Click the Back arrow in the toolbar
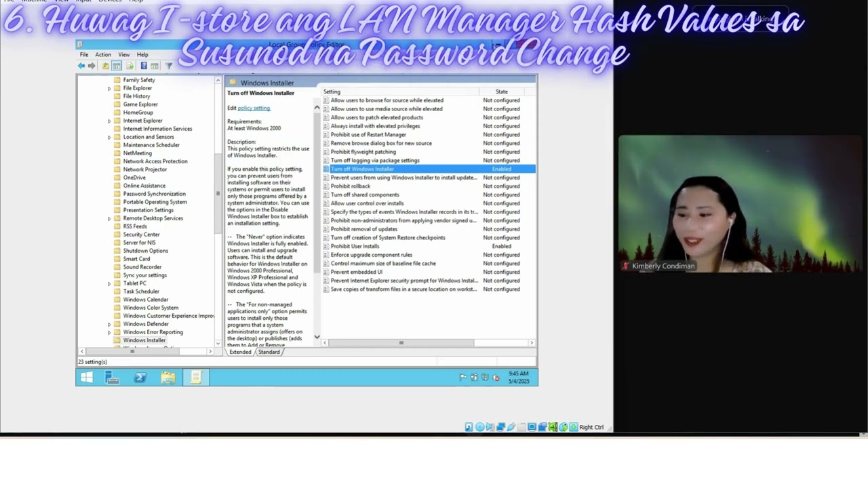 click(81, 66)
